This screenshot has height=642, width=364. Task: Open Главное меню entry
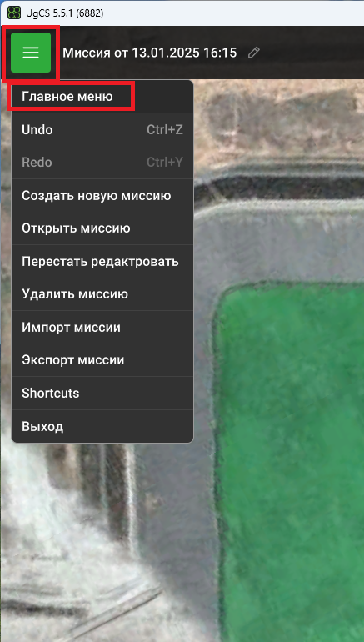coord(102,97)
